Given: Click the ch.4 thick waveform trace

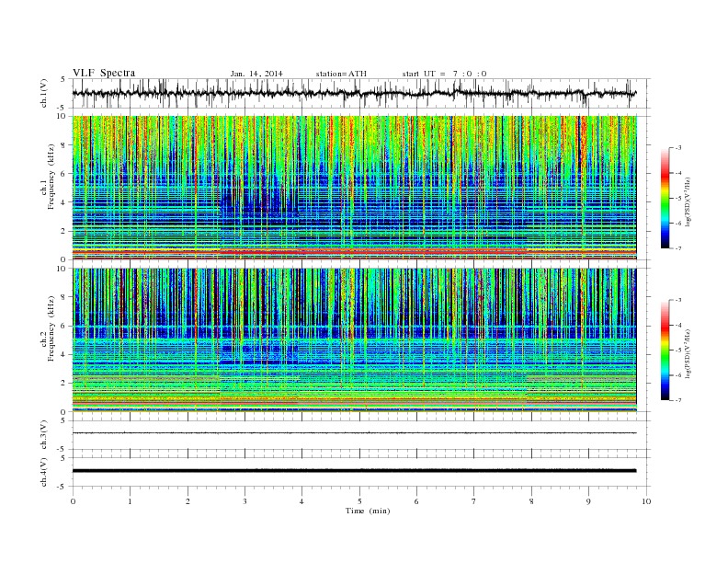Looking at the screenshot, I should click(354, 471).
